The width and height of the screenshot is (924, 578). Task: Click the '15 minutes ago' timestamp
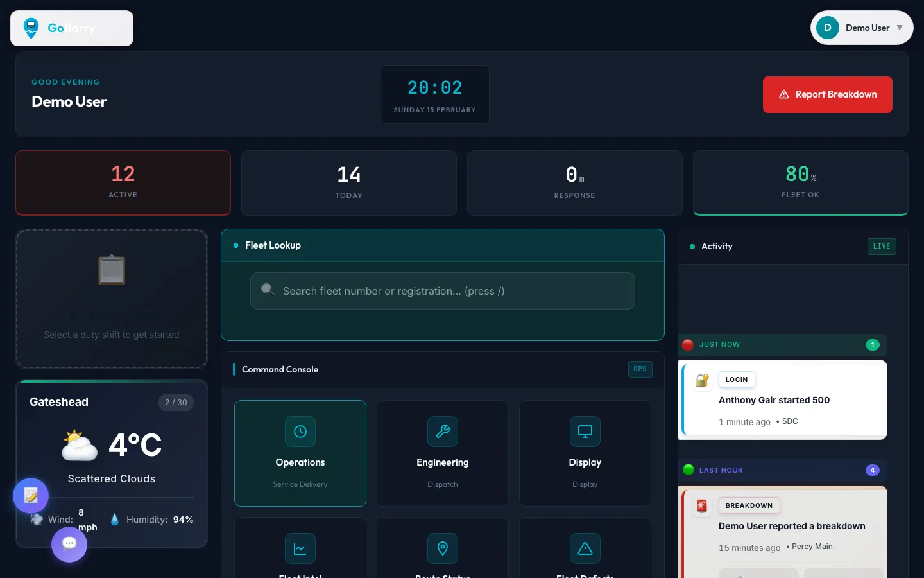749,548
